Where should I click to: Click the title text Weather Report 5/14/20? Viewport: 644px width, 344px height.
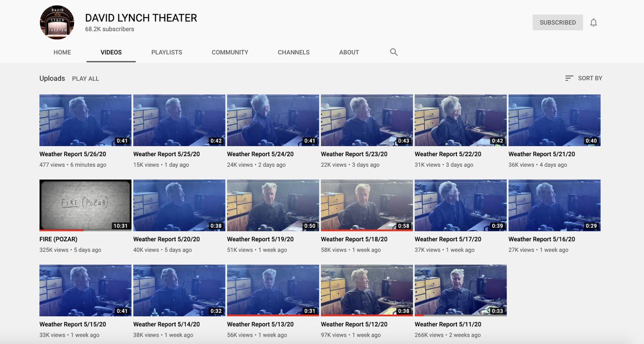167,324
